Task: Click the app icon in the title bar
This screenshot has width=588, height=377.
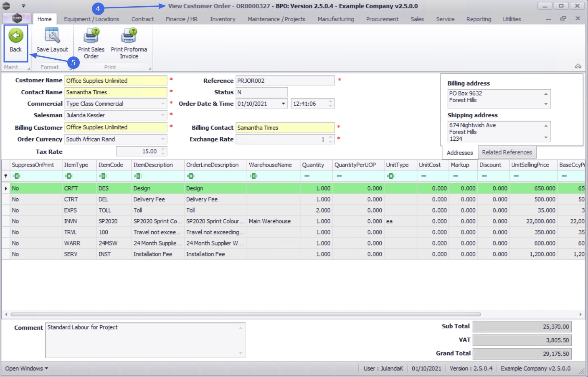Action: click(x=6, y=6)
